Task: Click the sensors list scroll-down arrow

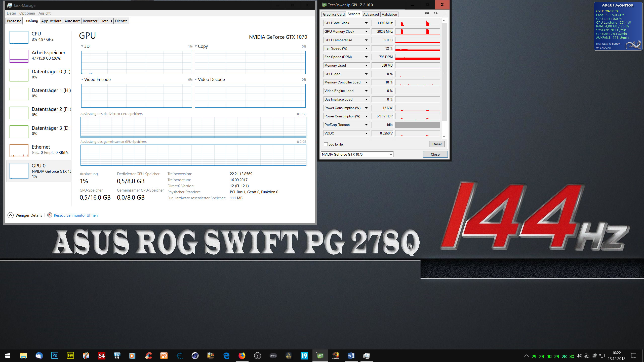Action: pyautogui.click(x=444, y=136)
